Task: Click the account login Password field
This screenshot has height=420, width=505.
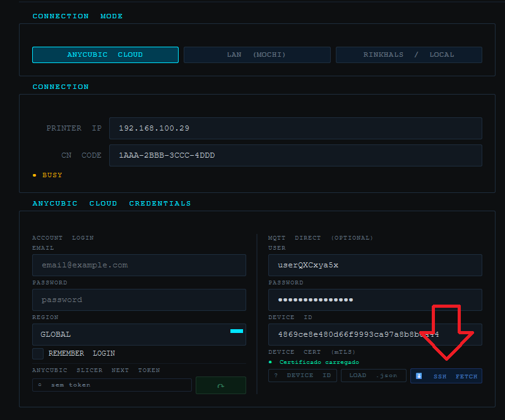Action: pos(139,300)
